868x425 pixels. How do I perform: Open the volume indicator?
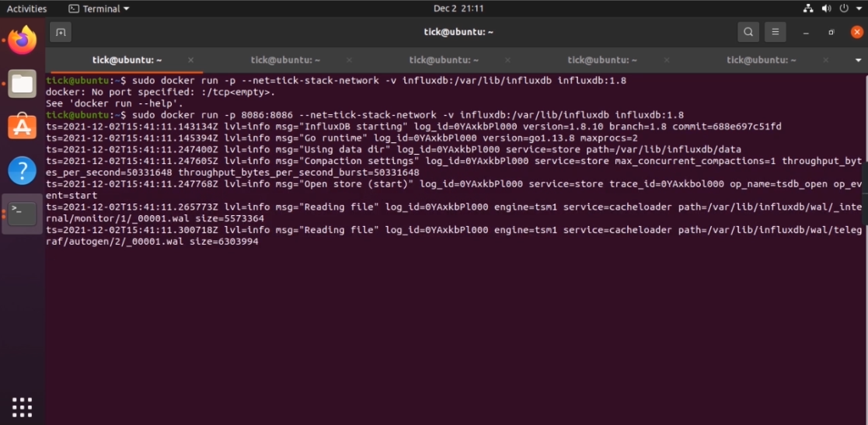coord(826,9)
